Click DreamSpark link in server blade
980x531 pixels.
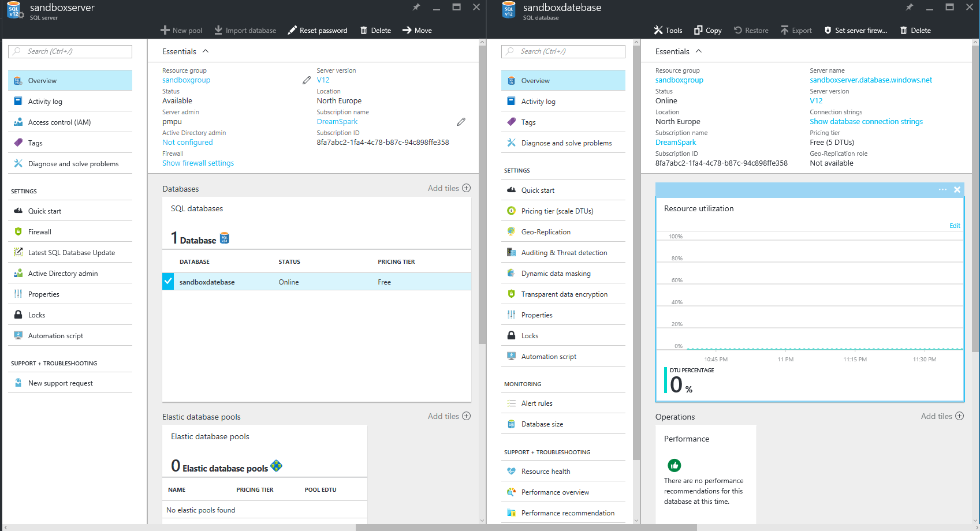[x=337, y=122]
